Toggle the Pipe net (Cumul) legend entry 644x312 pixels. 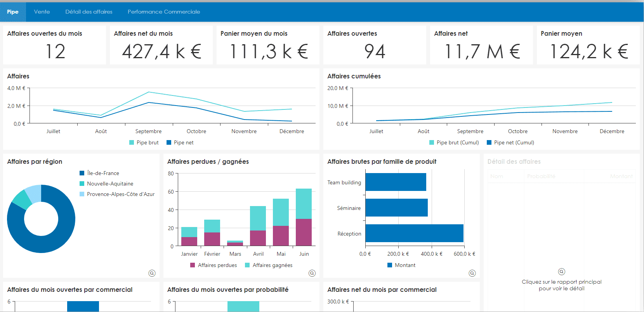point(510,142)
